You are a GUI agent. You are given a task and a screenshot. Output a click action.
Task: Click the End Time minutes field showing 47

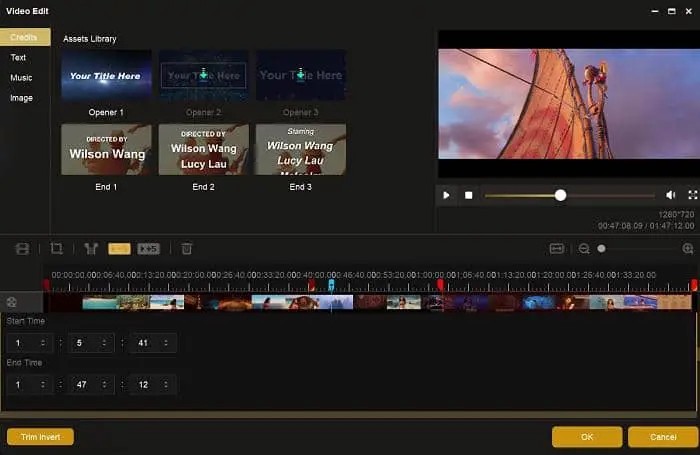[91, 384]
